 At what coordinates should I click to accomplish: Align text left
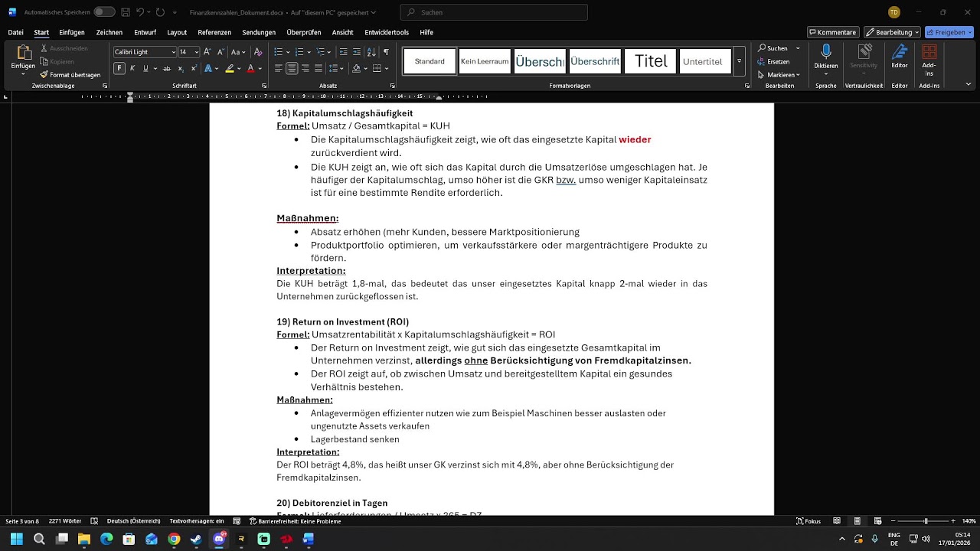point(279,69)
